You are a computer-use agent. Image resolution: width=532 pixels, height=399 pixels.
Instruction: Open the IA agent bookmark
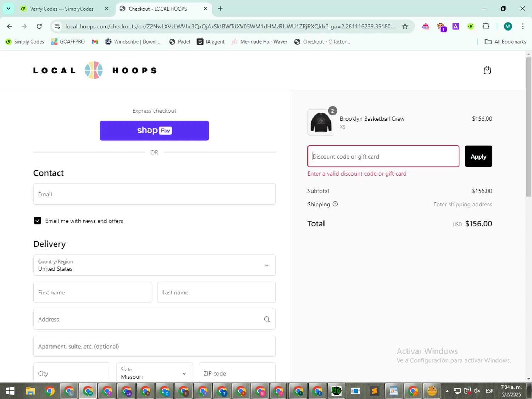click(x=211, y=41)
